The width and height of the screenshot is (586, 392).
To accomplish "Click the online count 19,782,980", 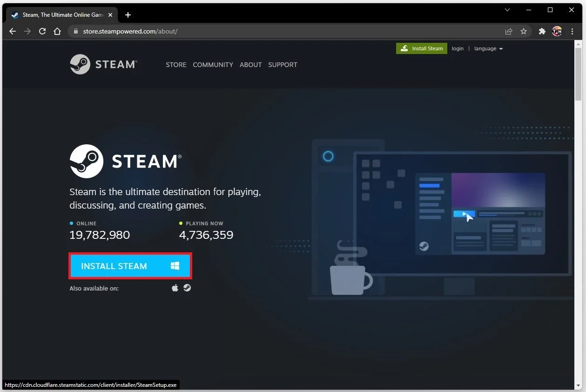I will (x=100, y=235).
